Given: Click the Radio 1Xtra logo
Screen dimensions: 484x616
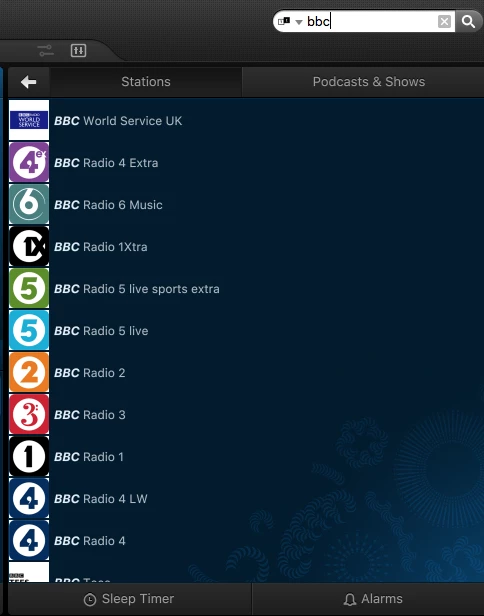Looking at the screenshot, I should click(x=29, y=246).
